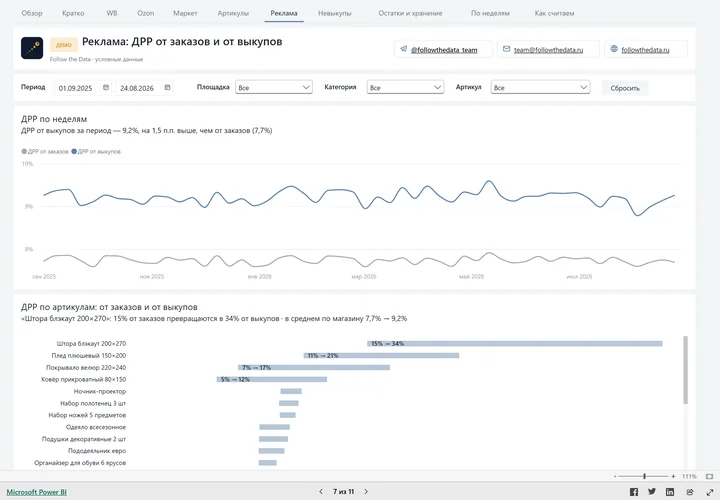Click the share arrow icon in footer
This screenshot has width=720, height=500.
click(x=690, y=492)
